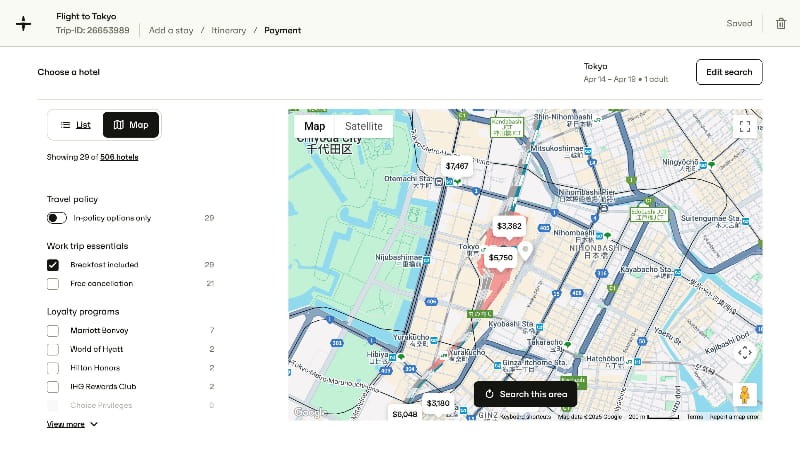This screenshot has height=449, width=800.
Task: Click Search this area button
Action: [x=525, y=394]
